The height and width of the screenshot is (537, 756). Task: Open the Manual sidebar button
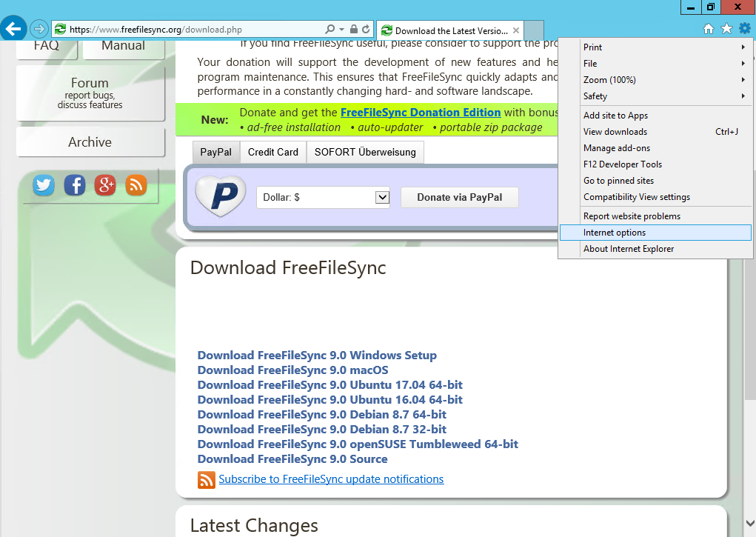[x=124, y=48]
